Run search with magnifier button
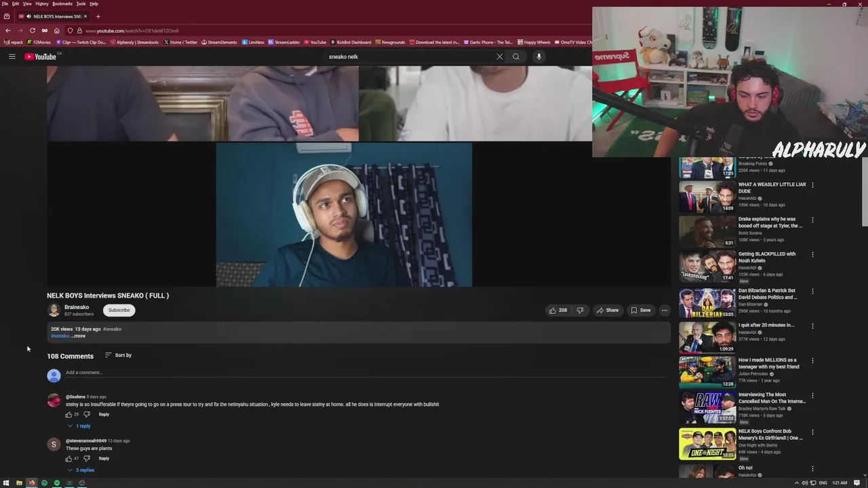 coord(516,57)
